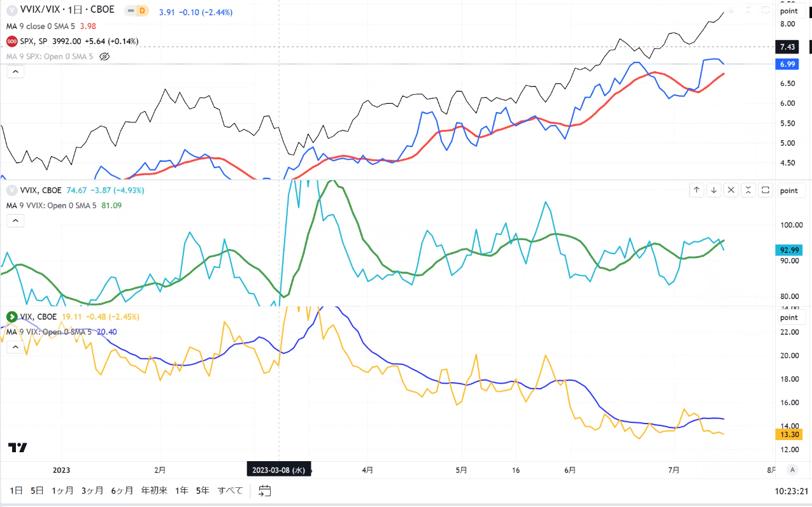Viewport: 812px width, 507px height.
Task: Delete the VVIX pane
Action: pyautogui.click(x=731, y=190)
